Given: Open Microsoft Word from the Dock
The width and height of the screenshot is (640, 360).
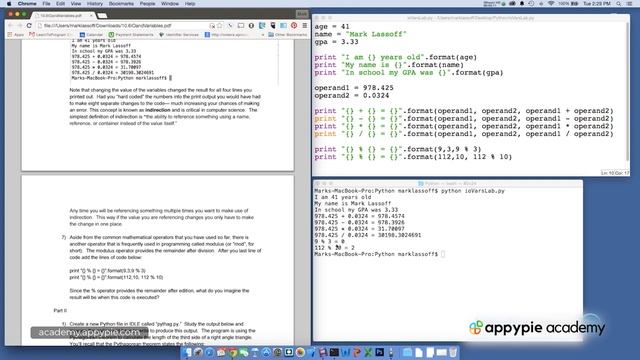Looking at the screenshot, I should point(346,352).
